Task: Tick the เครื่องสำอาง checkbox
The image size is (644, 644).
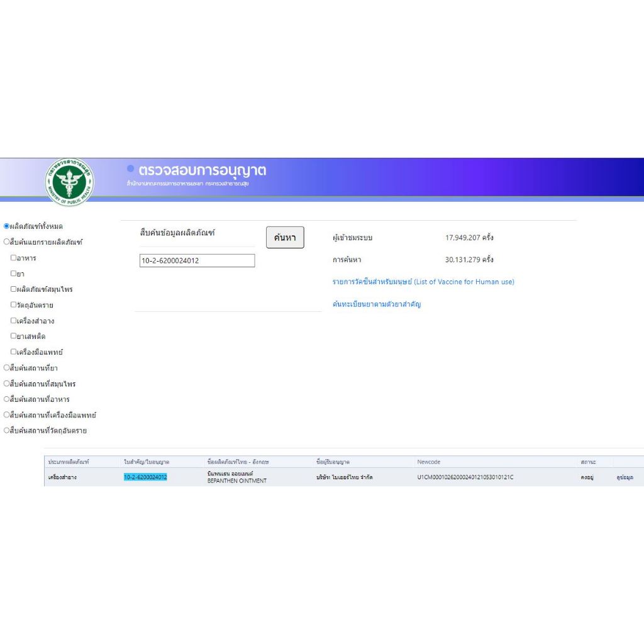Action: (14, 321)
